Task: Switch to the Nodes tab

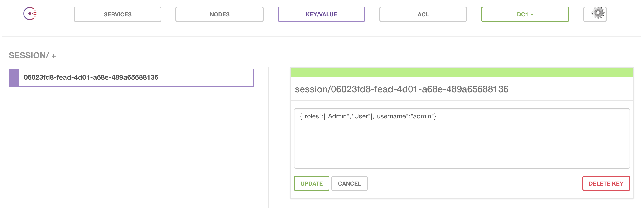Action: pyautogui.click(x=219, y=14)
